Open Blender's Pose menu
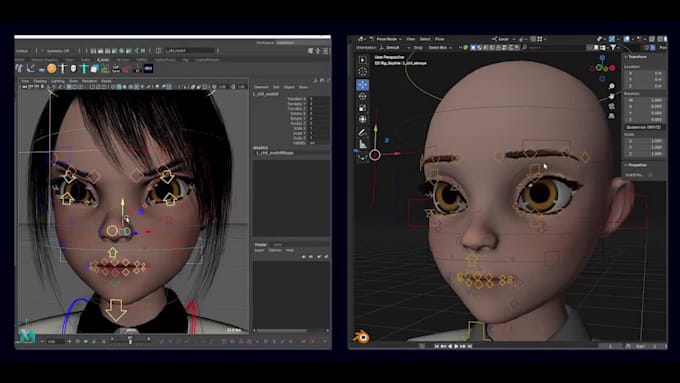 [440, 39]
